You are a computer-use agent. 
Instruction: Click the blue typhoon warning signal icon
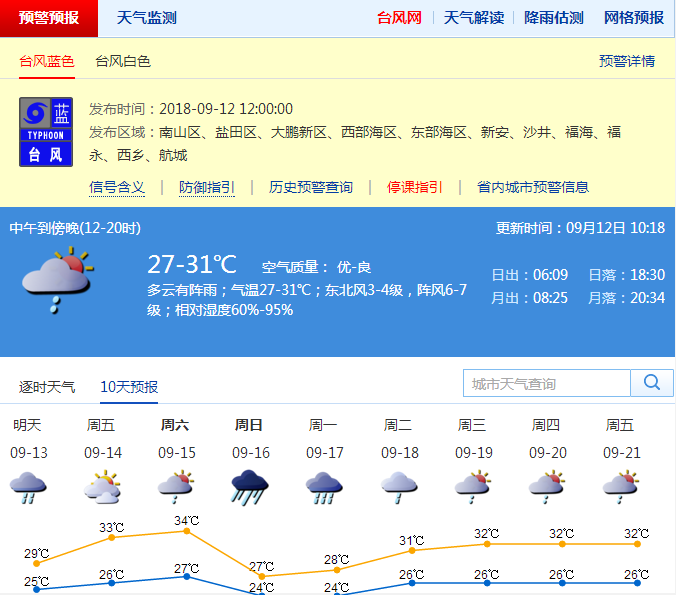tap(46, 131)
